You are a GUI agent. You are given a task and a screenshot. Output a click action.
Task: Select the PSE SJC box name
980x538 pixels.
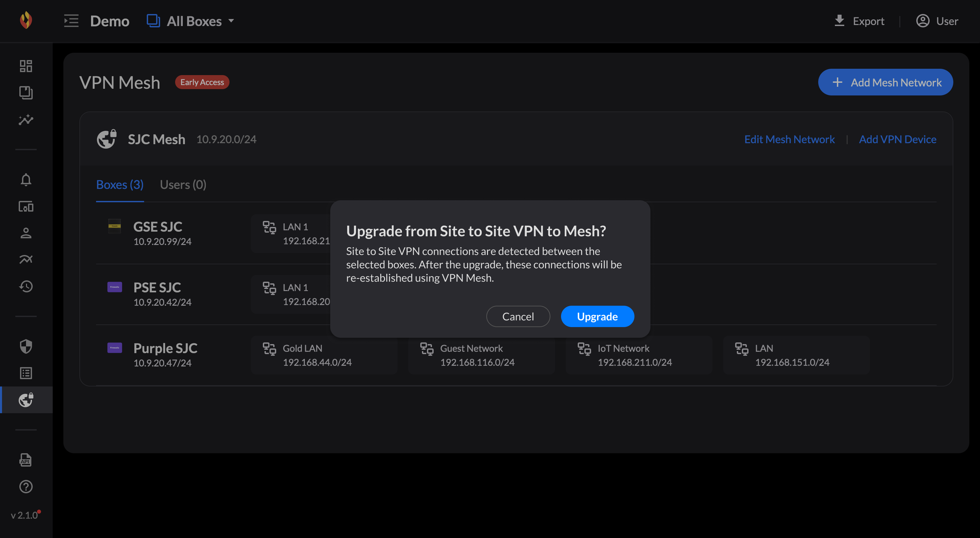click(157, 287)
